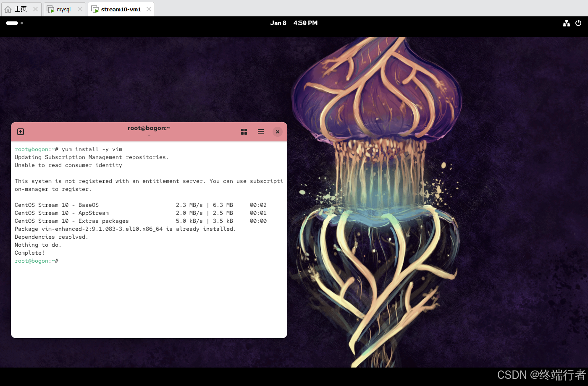Click the 'Nothing to do.' line

tap(38, 245)
